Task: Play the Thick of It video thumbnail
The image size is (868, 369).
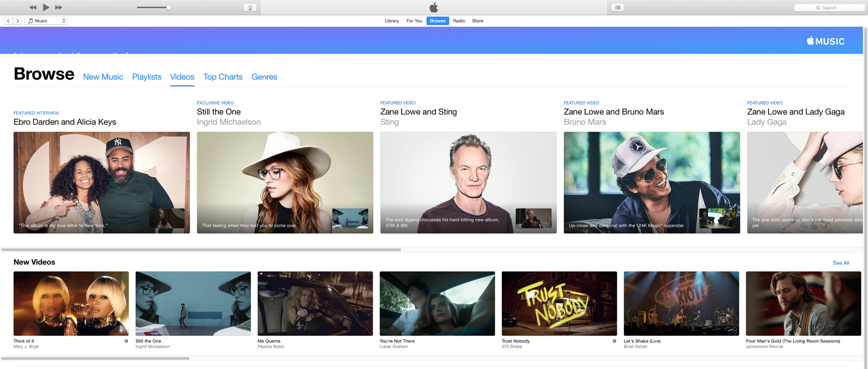Action: [x=71, y=303]
